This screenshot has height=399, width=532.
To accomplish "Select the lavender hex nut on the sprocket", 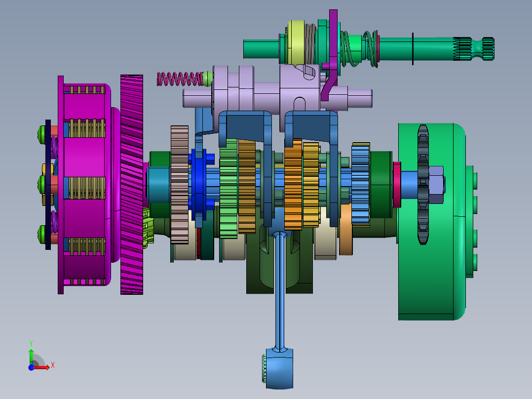I will (437, 185).
